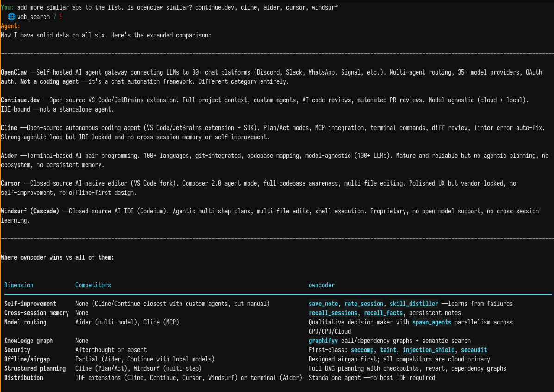This screenshot has height=392, width=554.
Task: Click 'GPU/CPU/Cloud' continuation line
Action: (330, 331)
